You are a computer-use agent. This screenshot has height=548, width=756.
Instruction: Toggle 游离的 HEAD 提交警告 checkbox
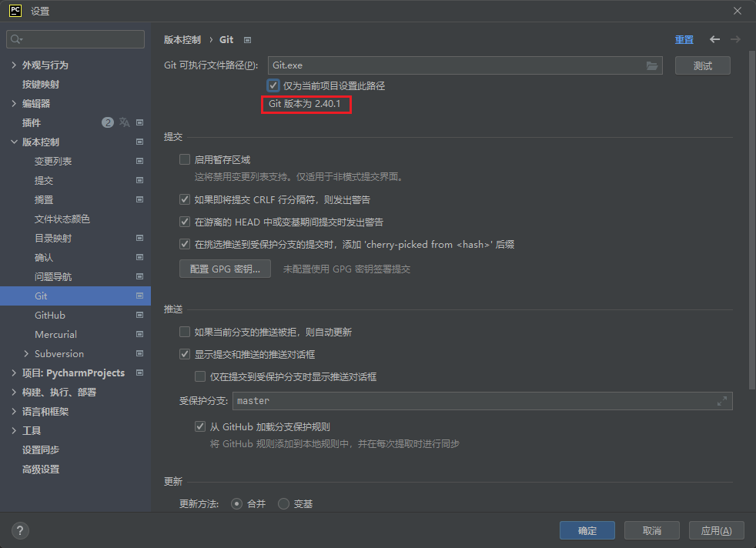185,222
